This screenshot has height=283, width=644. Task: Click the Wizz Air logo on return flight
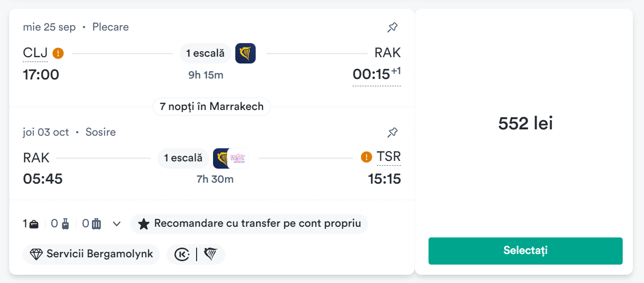point(238,158)
